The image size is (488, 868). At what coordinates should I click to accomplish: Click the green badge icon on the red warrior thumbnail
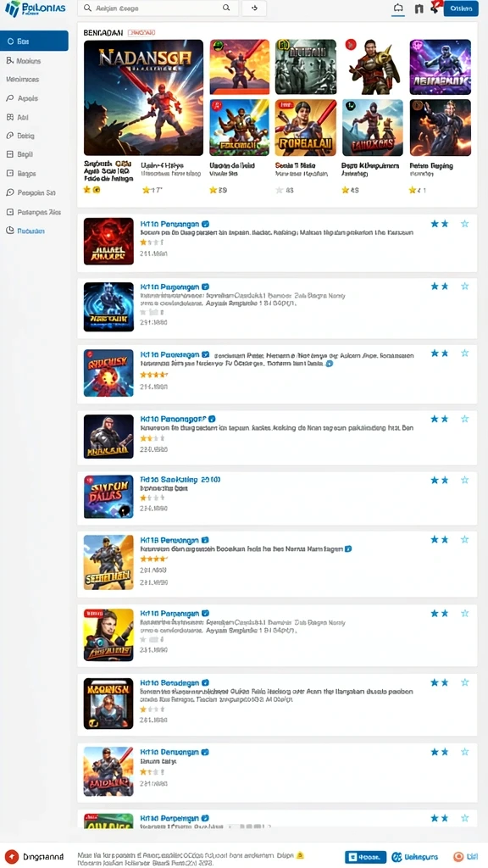pyautogui.click(x=218, y=46)
